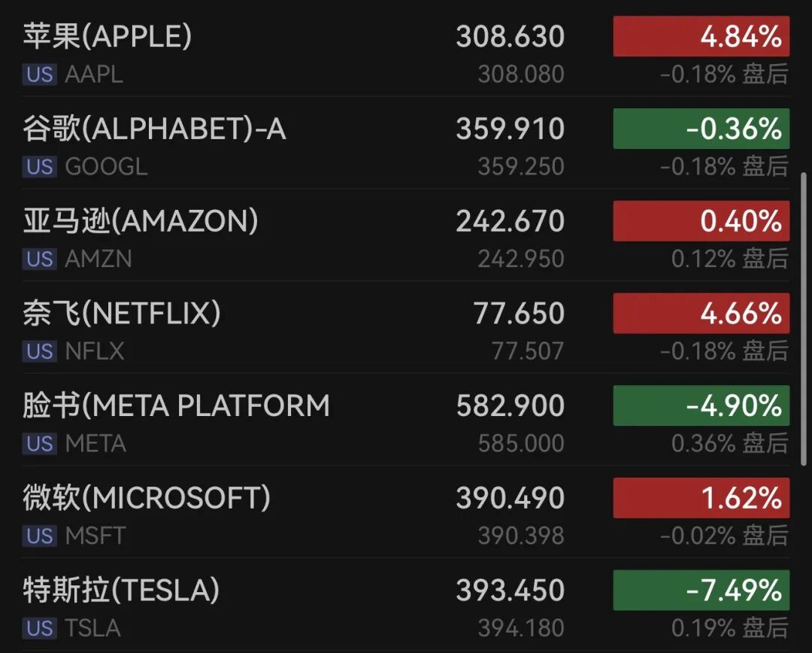This screenshot has height=653, width=812.
Task: Select the 亚马逊(AMAZON) stock entry
Action: [x=406, y=235]
